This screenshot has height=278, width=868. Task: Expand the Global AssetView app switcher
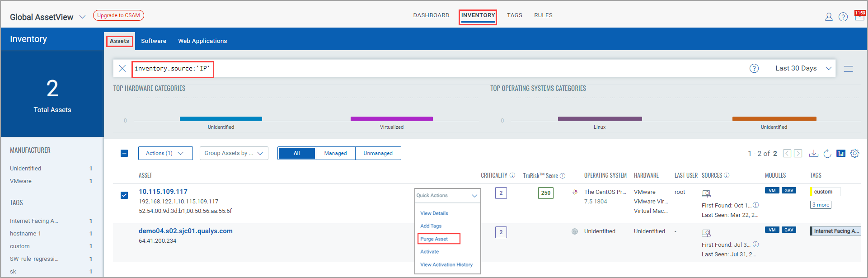point(82,17)
